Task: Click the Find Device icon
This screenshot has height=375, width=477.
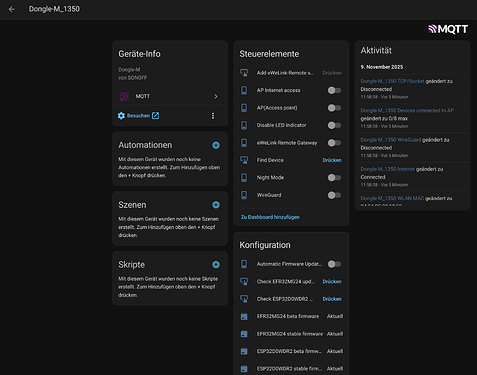Action: click(244, 160)
